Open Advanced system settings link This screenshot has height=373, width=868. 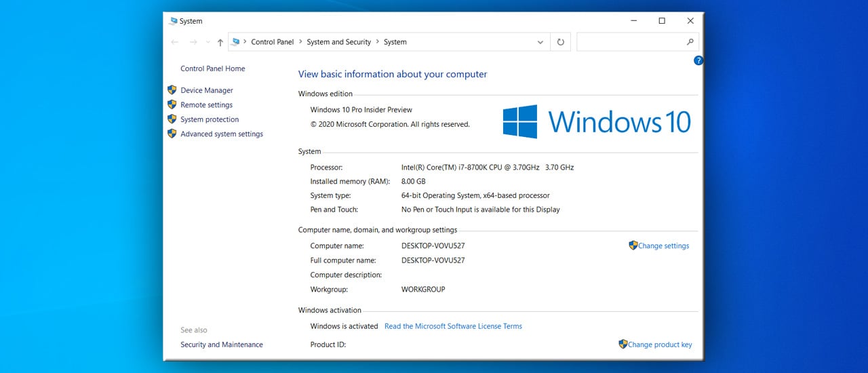tap(222, 134)
